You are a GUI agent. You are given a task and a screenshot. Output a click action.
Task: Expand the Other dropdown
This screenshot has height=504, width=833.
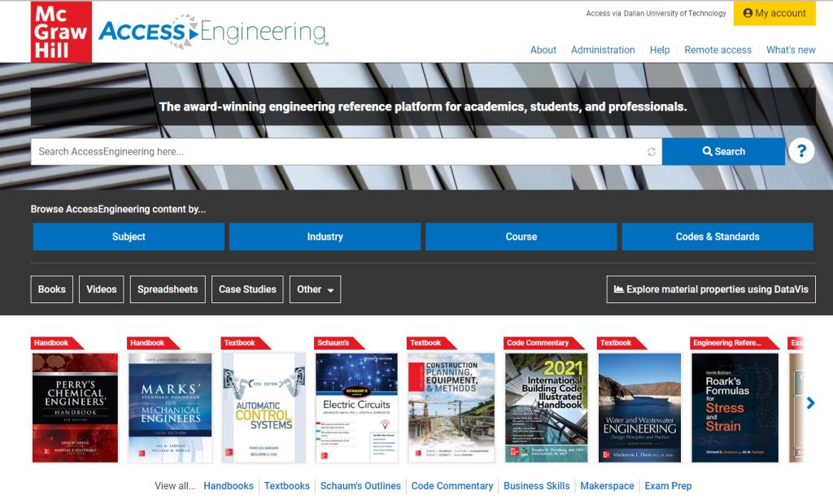(315, 289)
